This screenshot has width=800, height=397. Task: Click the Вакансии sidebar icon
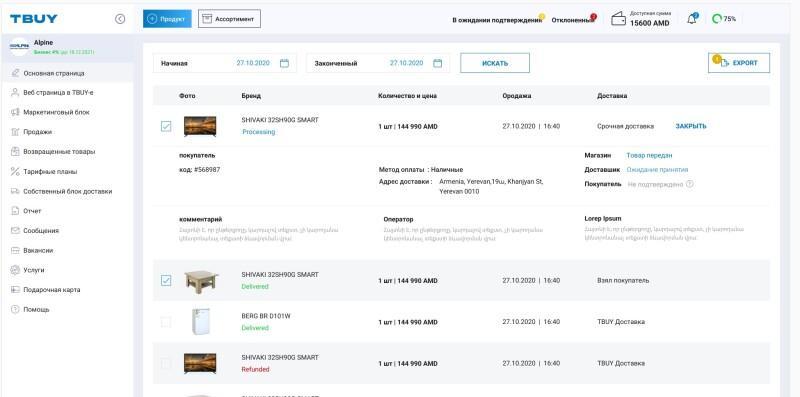15,251
